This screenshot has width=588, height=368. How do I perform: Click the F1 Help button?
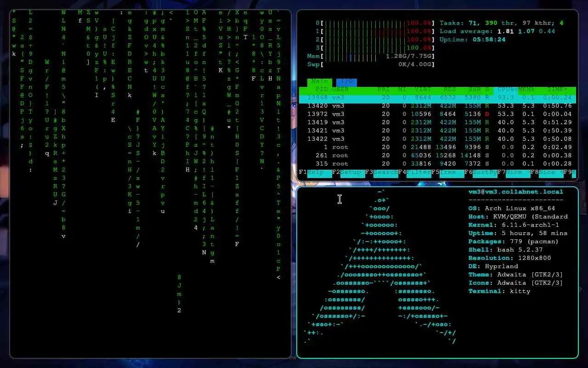(x=315, y=172)
